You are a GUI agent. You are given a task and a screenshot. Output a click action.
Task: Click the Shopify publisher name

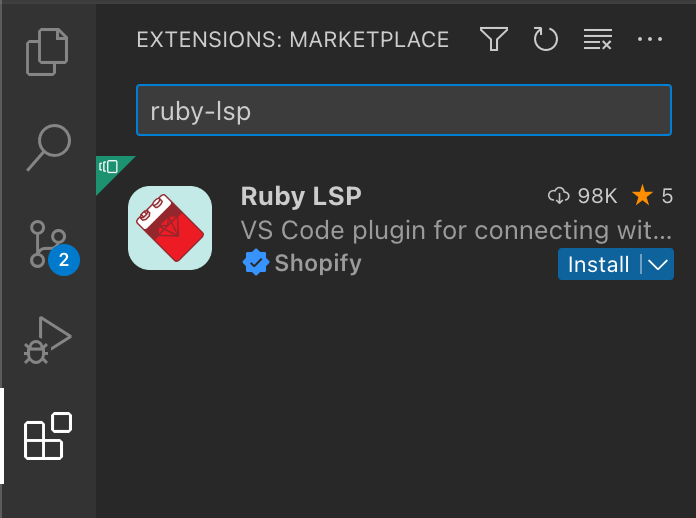click(318, 264)
